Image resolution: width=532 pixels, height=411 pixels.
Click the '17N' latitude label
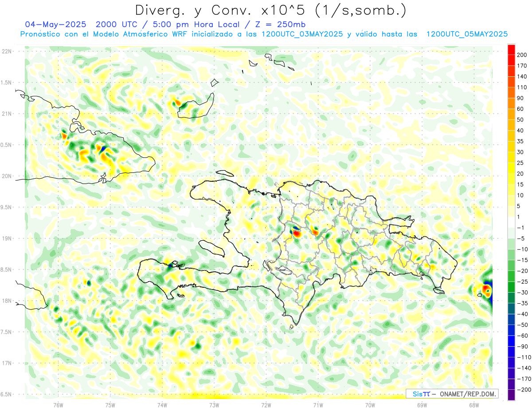pyautogui.click(x=7, y=363)
